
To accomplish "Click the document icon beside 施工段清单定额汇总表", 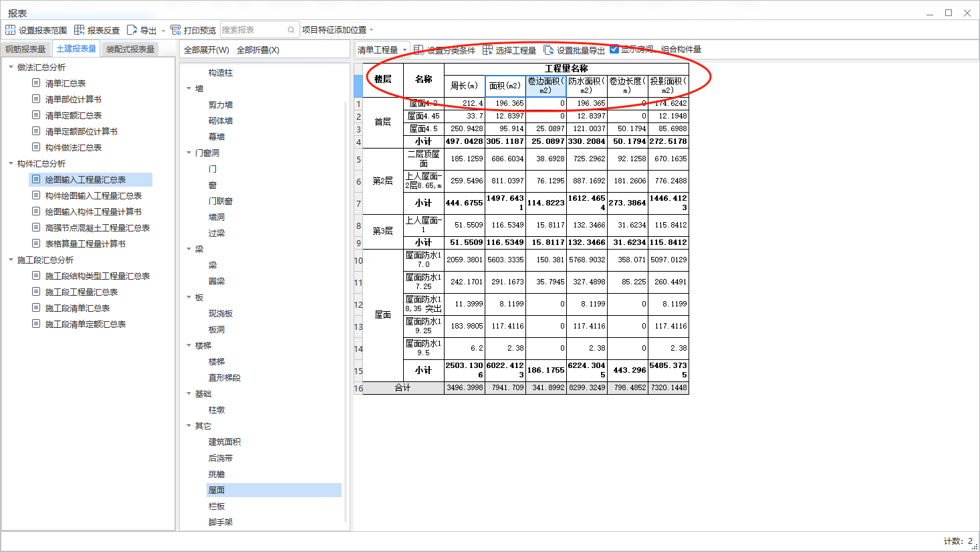I will click(36, 324).
